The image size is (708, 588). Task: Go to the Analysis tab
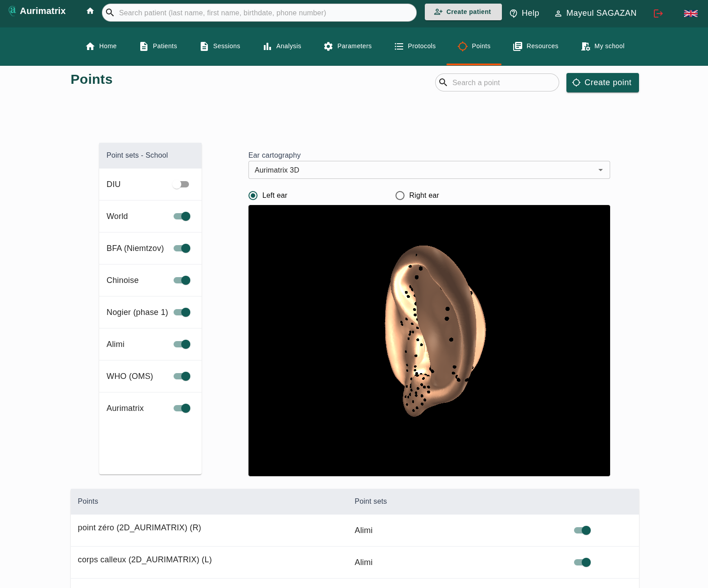pyautogui.click(x=282, y=46)
